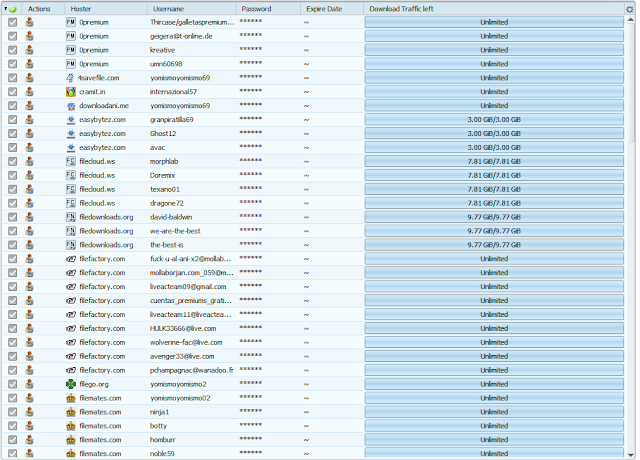Uncheck the avac easybytez account
The image size is (640, 460).
coord(13,147)
